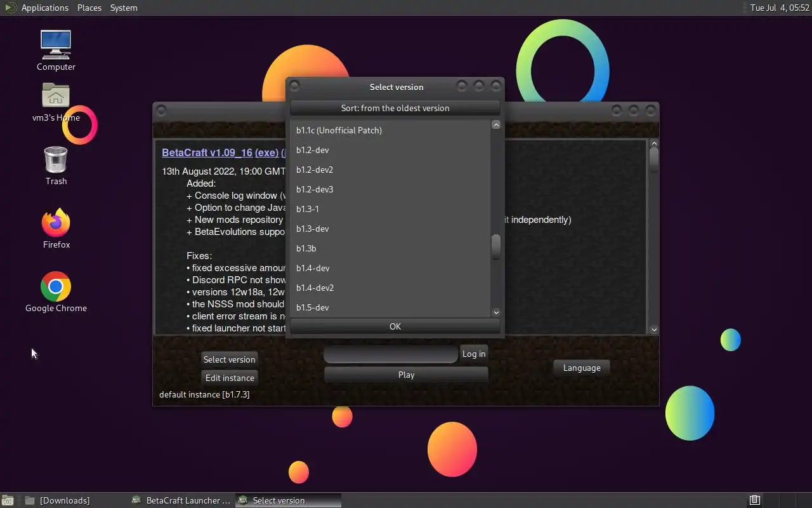Viewport: 812px width, 508px height.
Task: Select b1.4-dev2 in the version list
Action: point(390,288)
